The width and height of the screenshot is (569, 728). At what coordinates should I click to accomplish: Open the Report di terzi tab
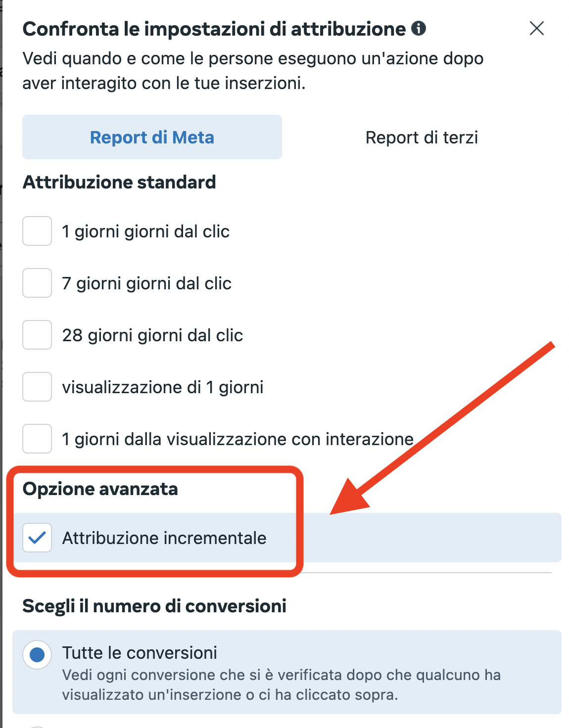point(422,137)
